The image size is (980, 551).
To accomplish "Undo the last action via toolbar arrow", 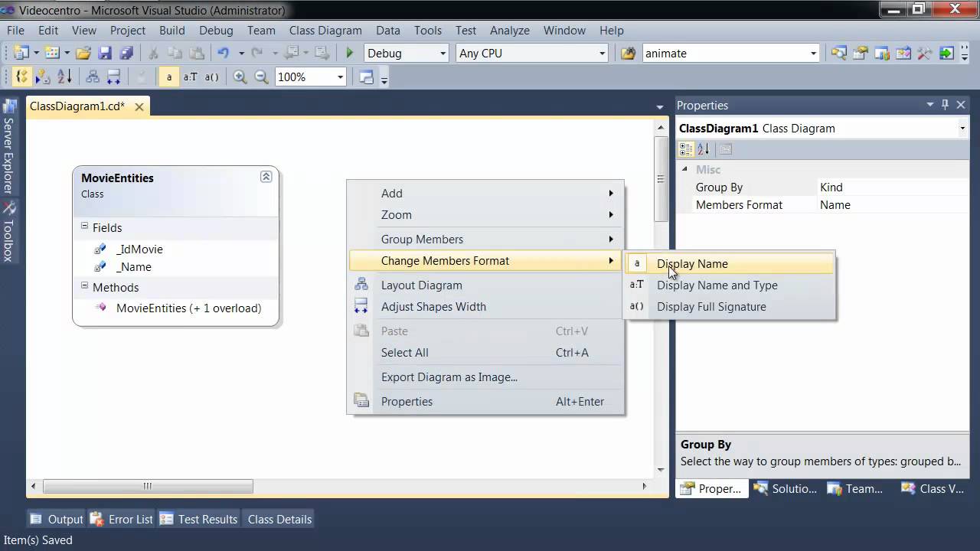I will pos(223,53).
